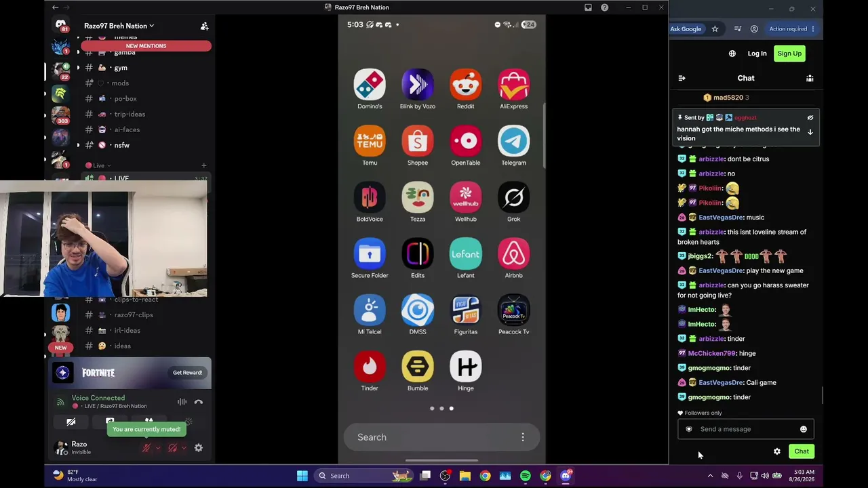The width and height of the screenshot is (868, 488).
Task: Expand the nsfw channel threads
Action: click(78, 145)
